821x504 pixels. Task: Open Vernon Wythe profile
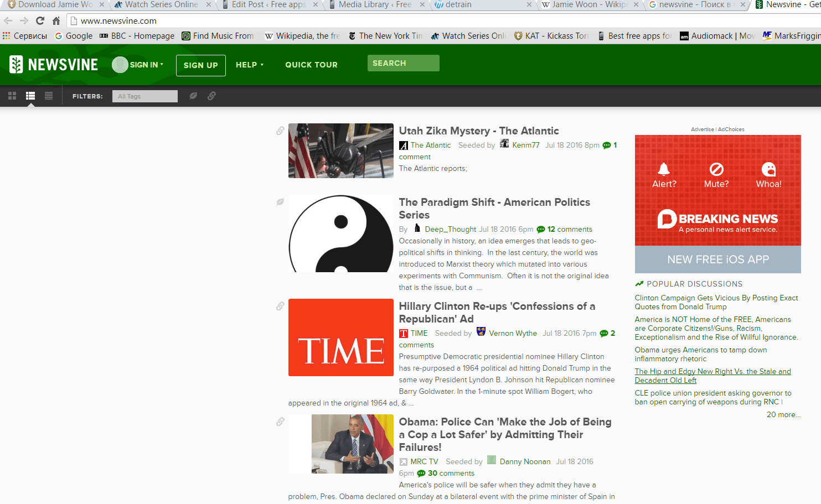click(x=513, y=333)
